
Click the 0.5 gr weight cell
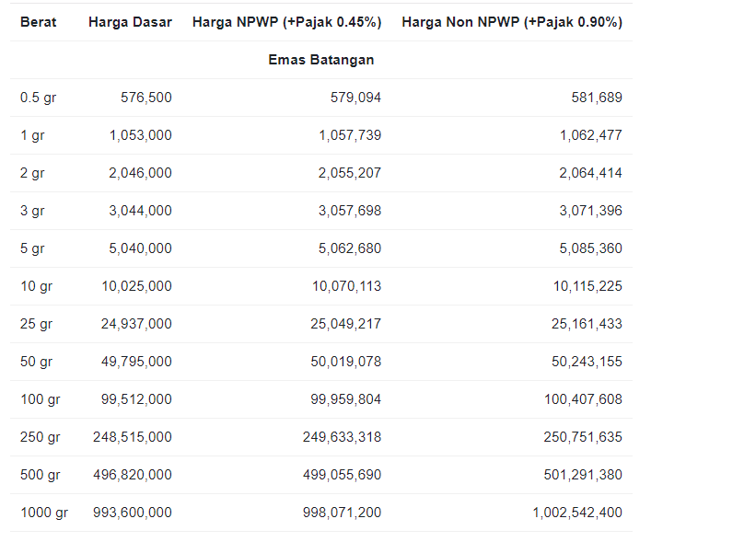coord(38,98)
